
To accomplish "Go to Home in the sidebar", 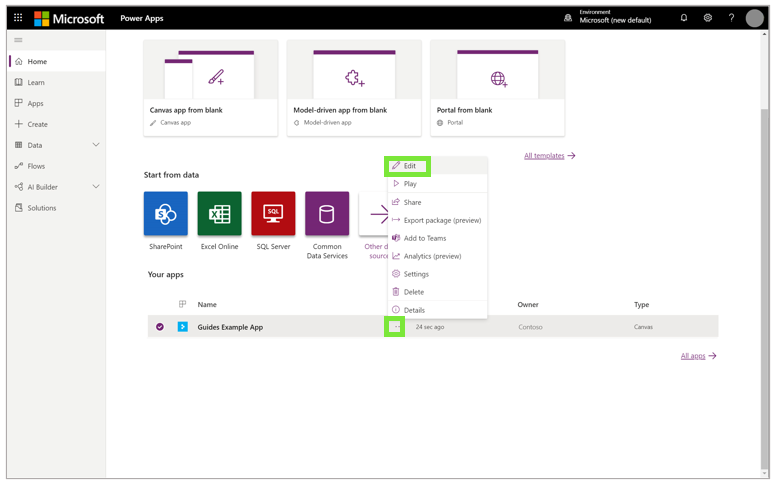I will click(57, 61).
